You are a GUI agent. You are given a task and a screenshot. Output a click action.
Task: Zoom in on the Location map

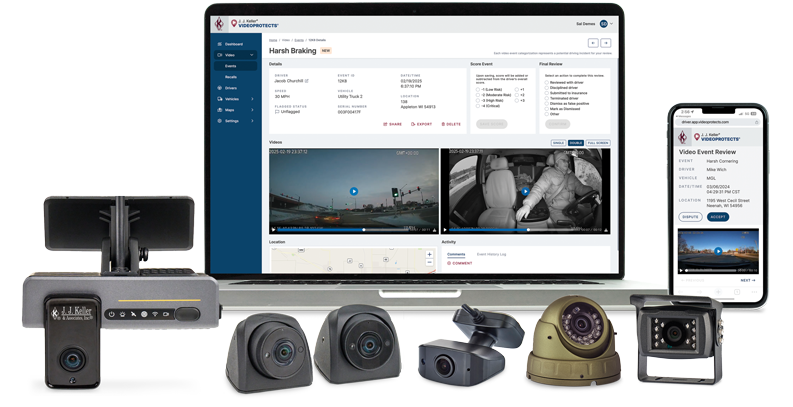click(x=429, y=254)
